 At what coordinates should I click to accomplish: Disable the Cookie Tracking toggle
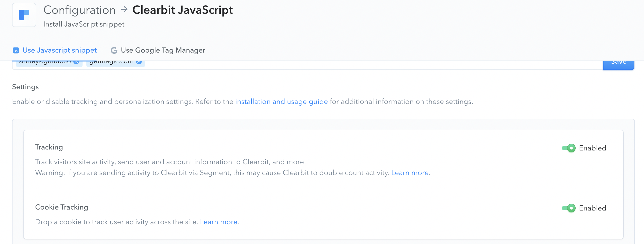point(568,208)
